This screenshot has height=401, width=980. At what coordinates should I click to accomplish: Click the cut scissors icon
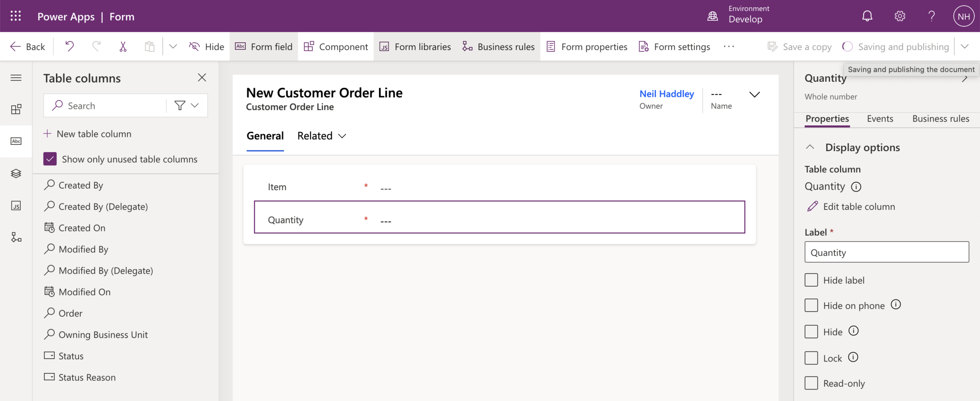click(123, 46)
